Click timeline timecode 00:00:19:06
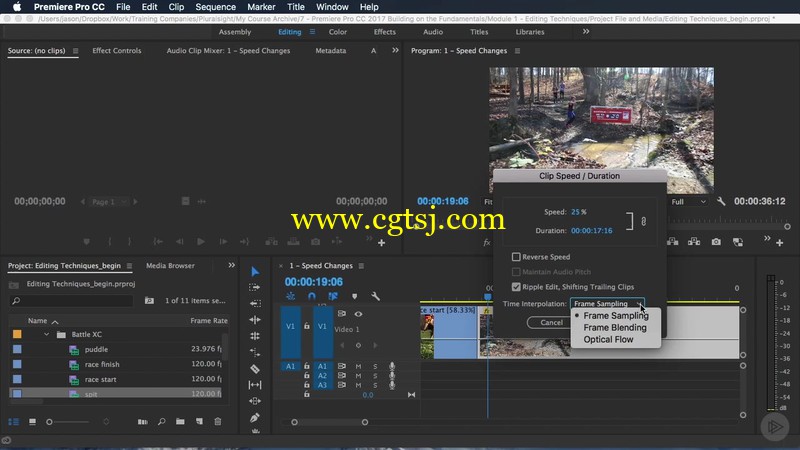The height and width of the screenshot is (450, 800). tap(314, 282)
